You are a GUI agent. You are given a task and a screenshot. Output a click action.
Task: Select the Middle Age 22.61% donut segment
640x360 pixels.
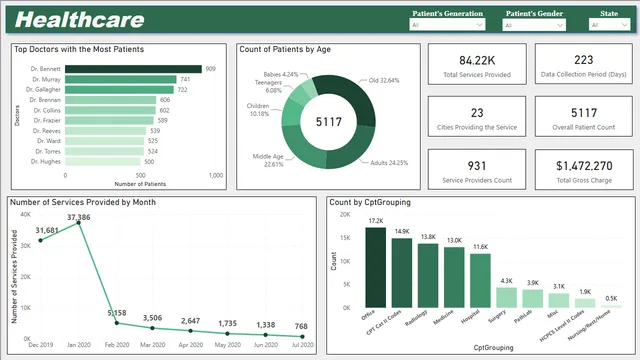click(300, 147)
